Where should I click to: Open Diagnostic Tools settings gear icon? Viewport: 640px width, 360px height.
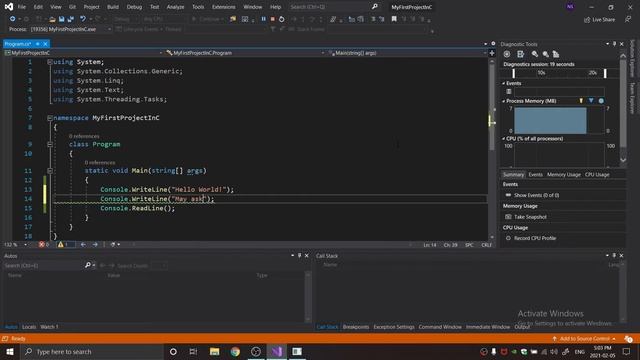pos(507,54)
